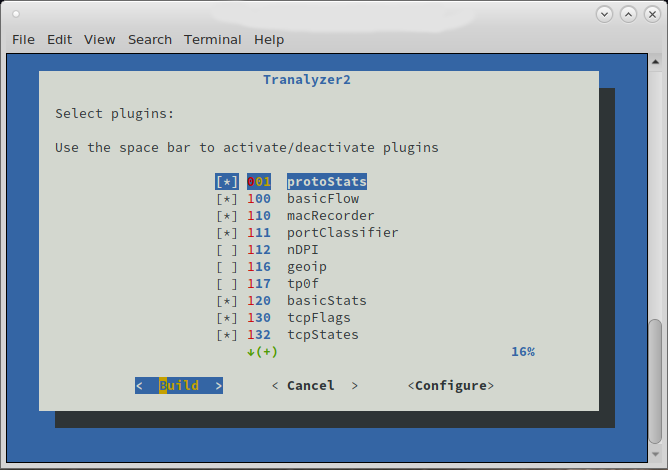Toggle the tcpStates plugin checkbox
This screenshot has height=470, width=668.
(227, 335)
